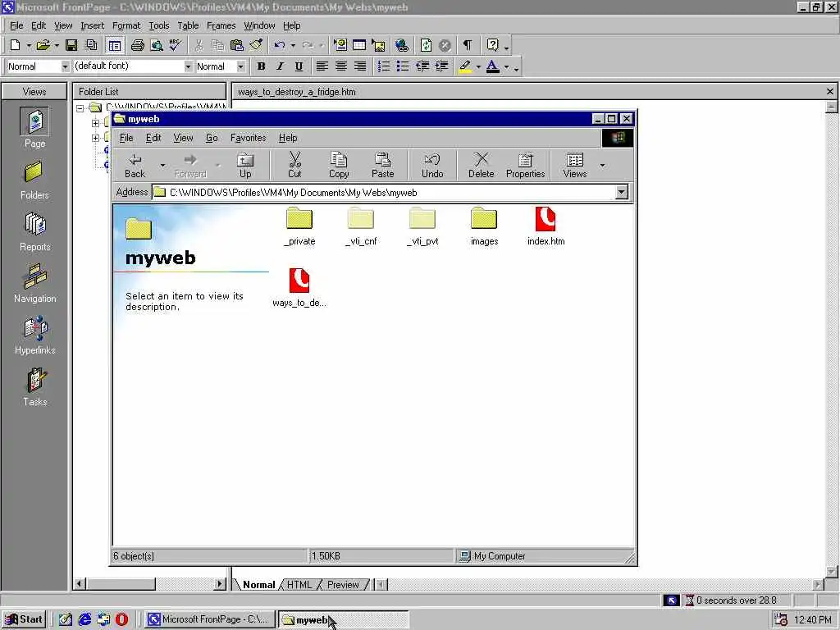Open the font size dropdown
This screenshot has height=630, width=840.
pos(241,66)
